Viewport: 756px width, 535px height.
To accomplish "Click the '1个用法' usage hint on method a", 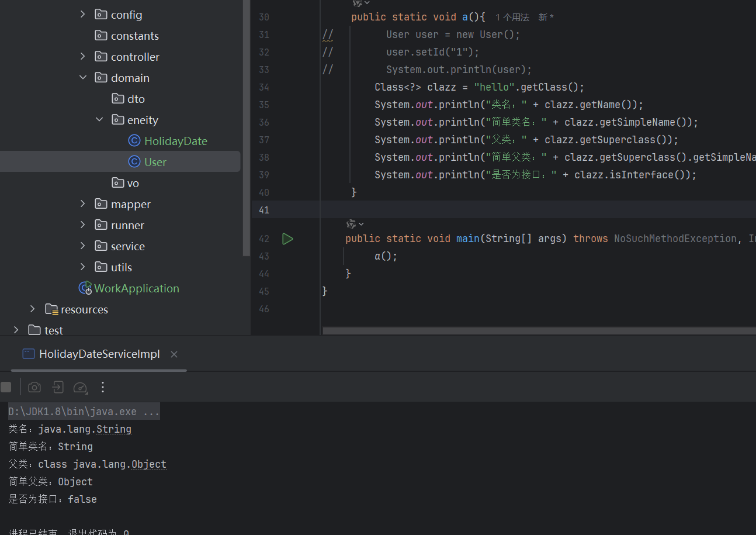I will tap(512, 17).
